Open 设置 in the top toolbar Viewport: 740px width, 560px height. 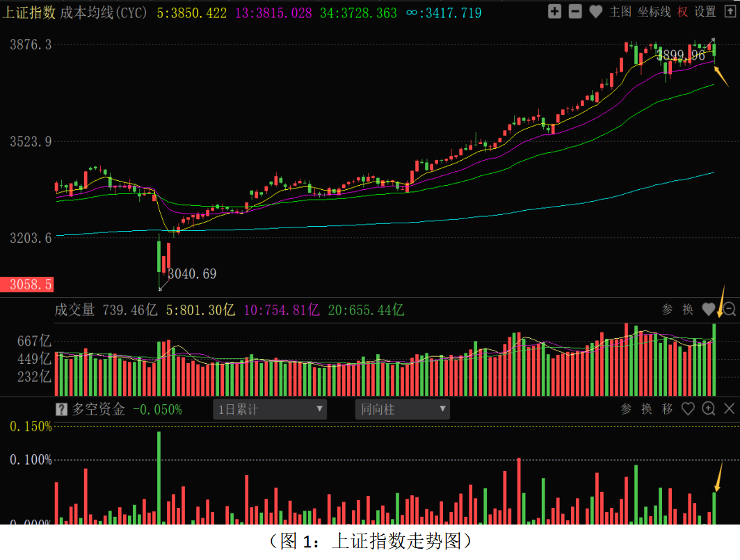pos(705,12)
